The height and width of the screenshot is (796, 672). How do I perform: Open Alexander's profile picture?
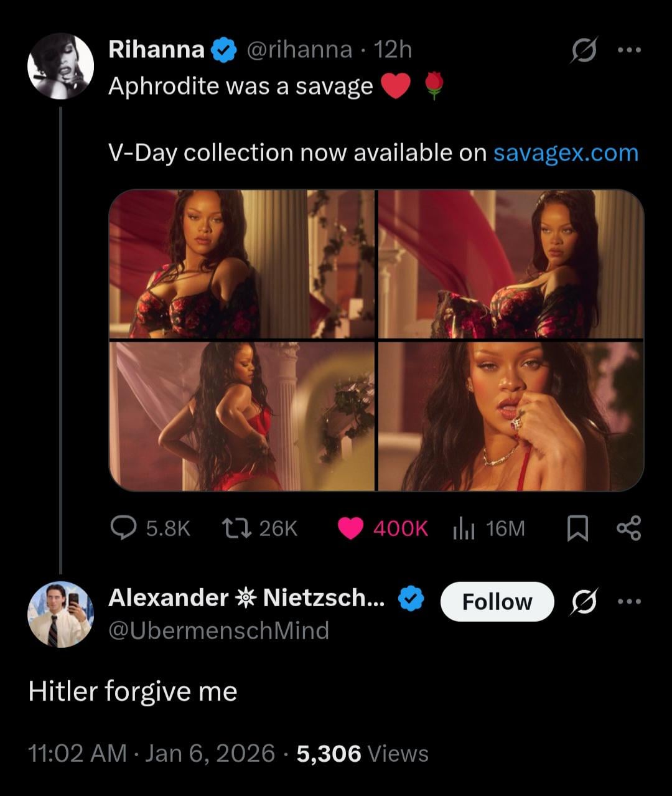[61, 614]
